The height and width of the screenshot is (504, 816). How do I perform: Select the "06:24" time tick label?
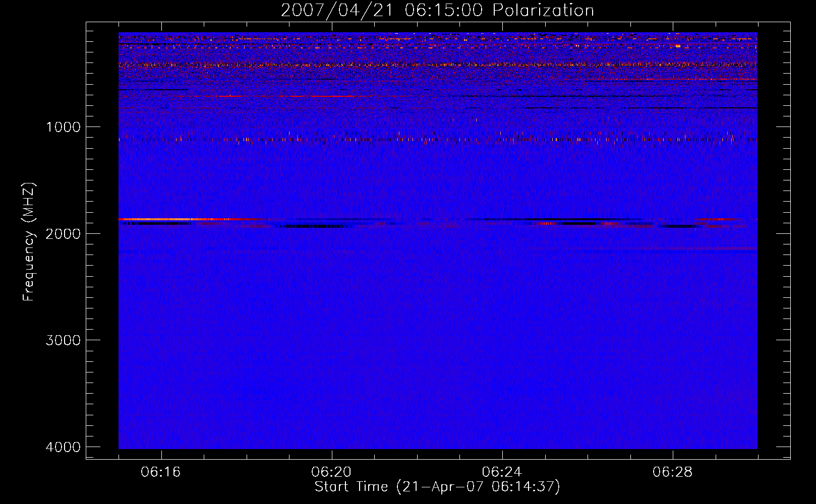click(502, 472)
